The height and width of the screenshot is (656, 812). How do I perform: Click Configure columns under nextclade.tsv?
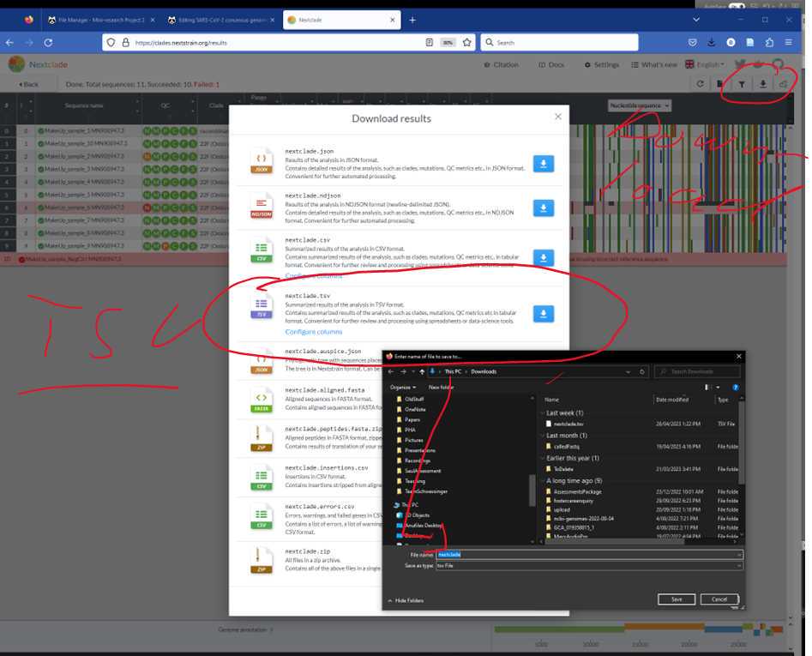(313, 332)
